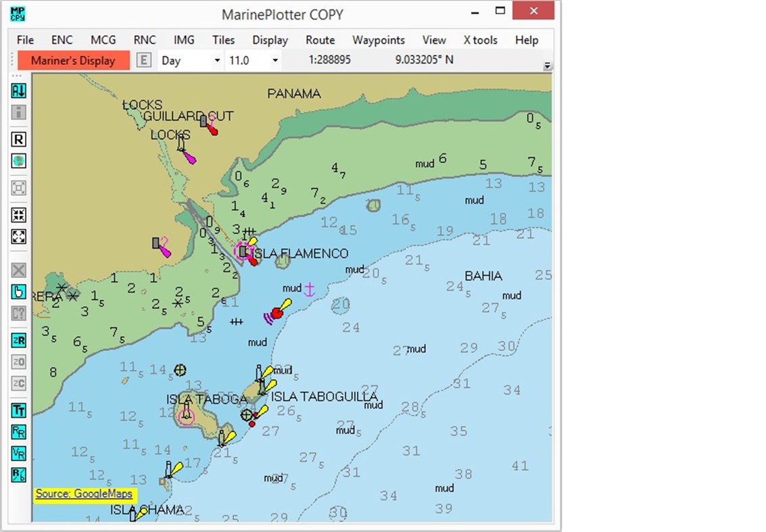The height and width of the screenshot is (532, 766).
Task: Select the VR tool icon
Action: click(18, 453)
